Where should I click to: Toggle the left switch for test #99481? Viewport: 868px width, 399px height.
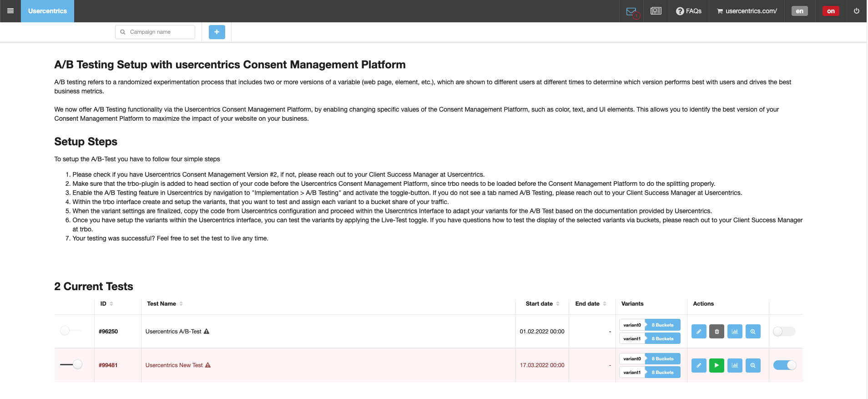pyautogui.click(x=71, y=364)
